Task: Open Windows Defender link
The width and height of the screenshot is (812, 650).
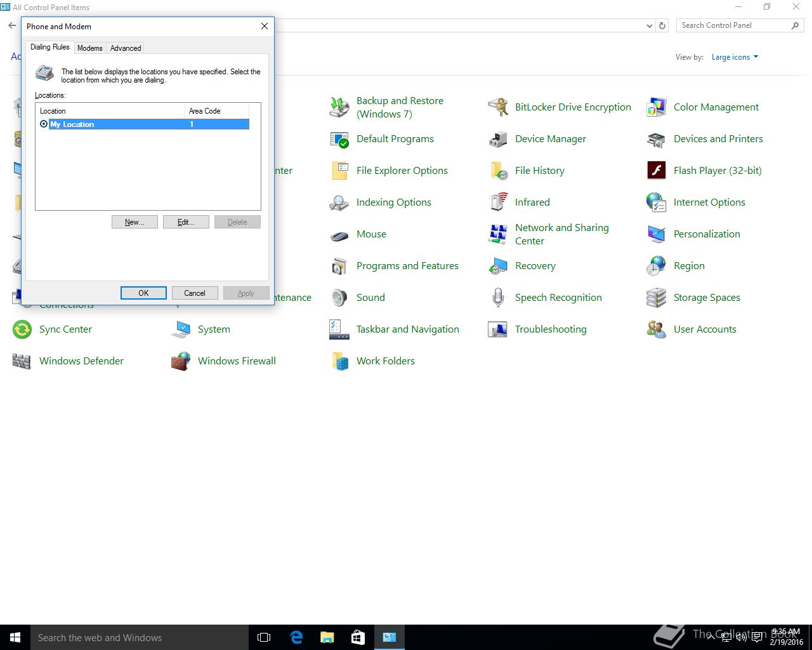Action: click(81, 361)
